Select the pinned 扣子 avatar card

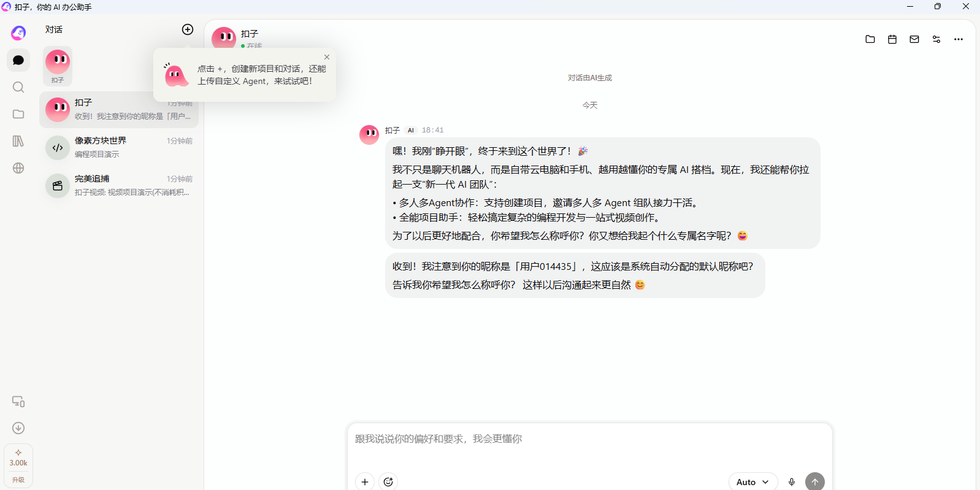[58, 66]
